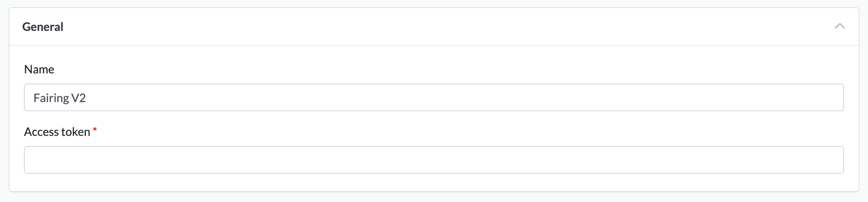Image resolution: width=868 pixels, height=202 pixels.
Task: Click the Name field label
Action: click(39, 69)
